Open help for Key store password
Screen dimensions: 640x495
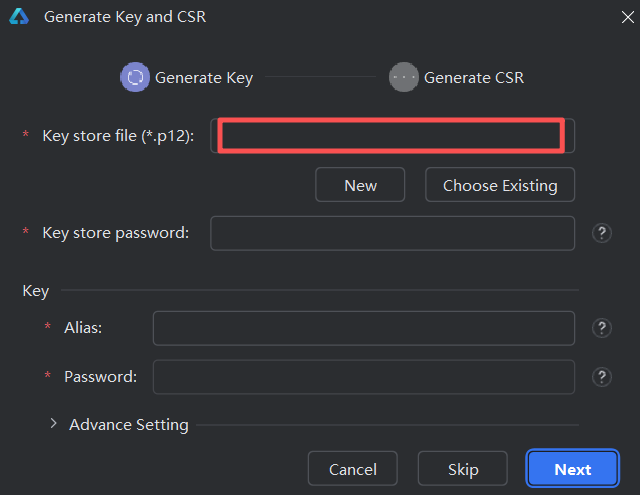coord(601,233)
